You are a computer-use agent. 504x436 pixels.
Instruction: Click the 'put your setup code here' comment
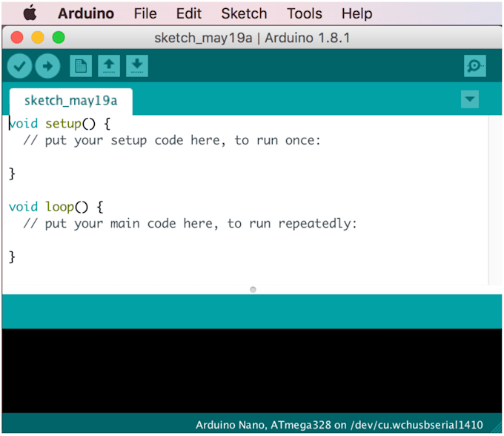[x=172, y=140]
